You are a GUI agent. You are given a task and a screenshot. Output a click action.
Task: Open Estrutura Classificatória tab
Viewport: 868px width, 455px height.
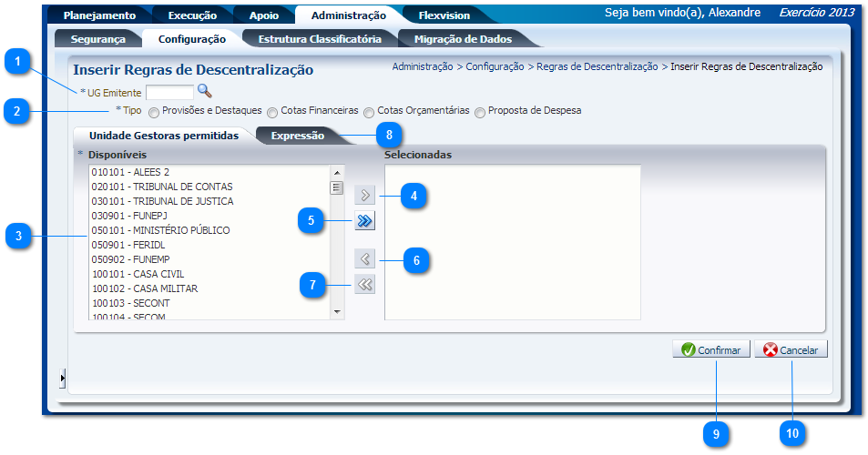coord(319,39)
